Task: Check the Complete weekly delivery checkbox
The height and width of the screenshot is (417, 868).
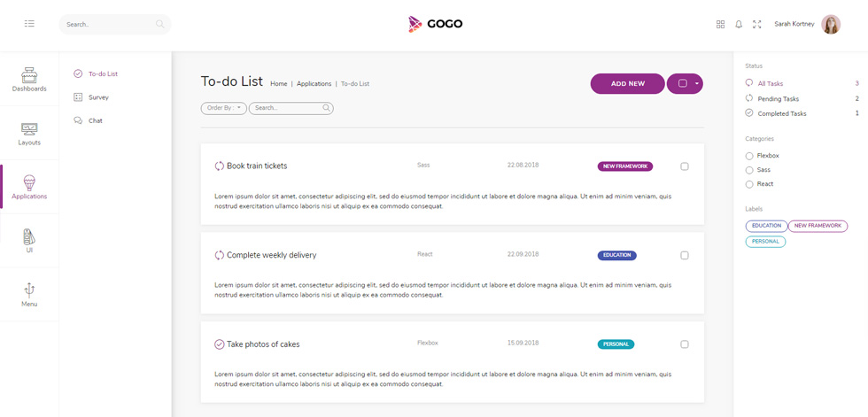Action: click(x=685, y=256)
